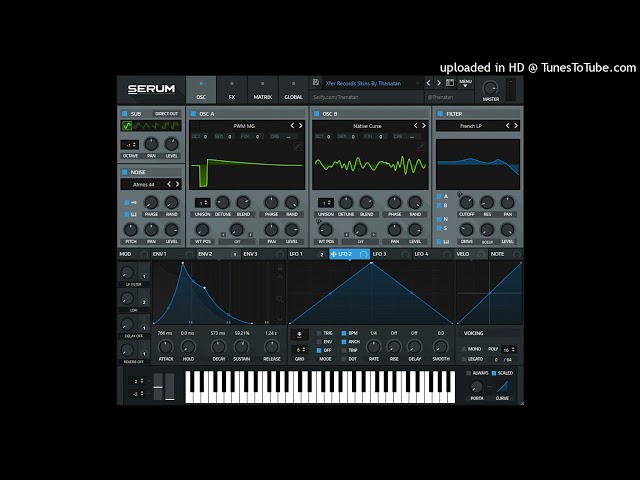Click the filter Cutoff knob
The height and width of the screenshot is (480, 640).
(x=467, y=202)
